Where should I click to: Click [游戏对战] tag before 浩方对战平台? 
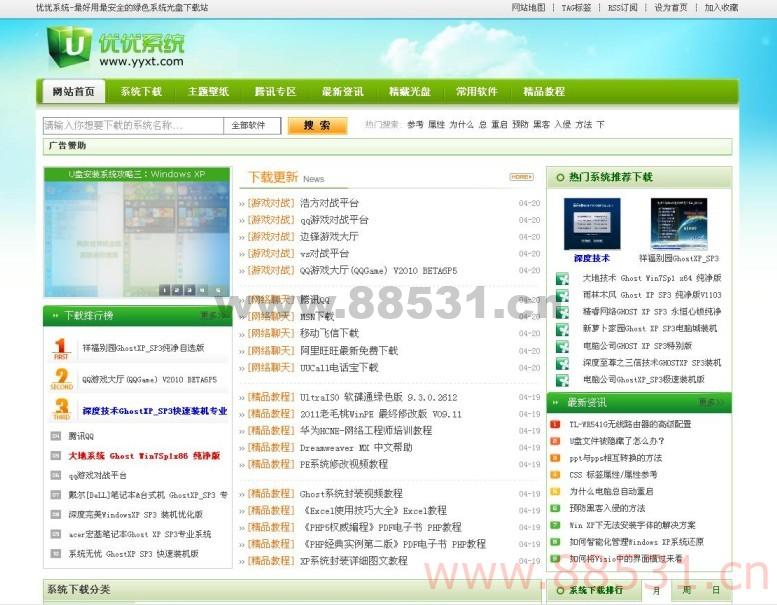(x=271, y=203)
